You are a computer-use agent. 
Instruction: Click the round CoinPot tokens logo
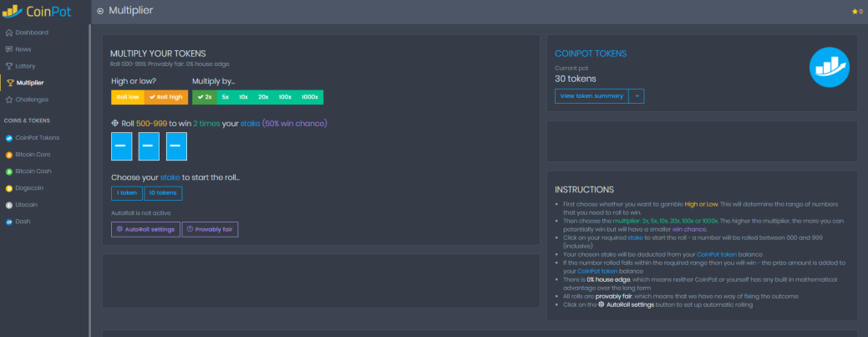(x=830, y=67)
